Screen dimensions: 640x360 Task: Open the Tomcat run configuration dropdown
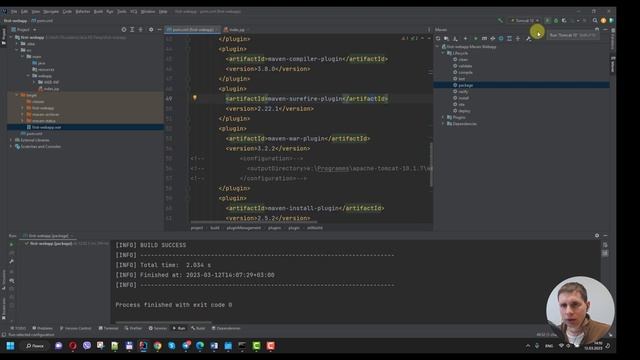[524, 20]
